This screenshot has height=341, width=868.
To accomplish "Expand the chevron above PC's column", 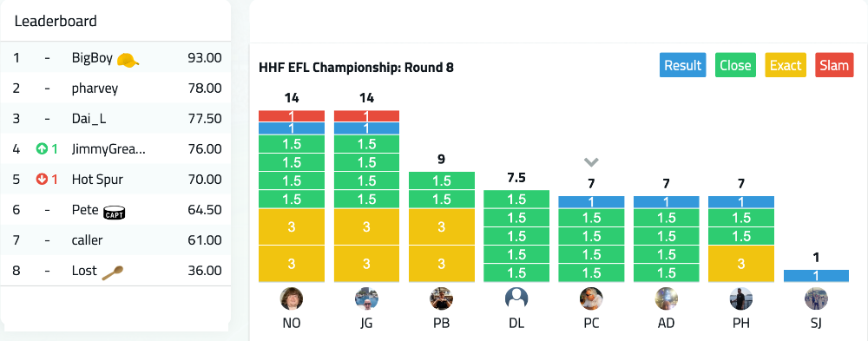I will point(591,162).
